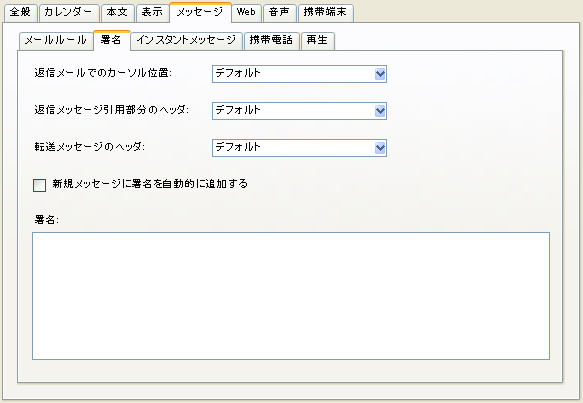583x403 pixels.
Task: Open the 本文 tab
Action: coord(117,13)
